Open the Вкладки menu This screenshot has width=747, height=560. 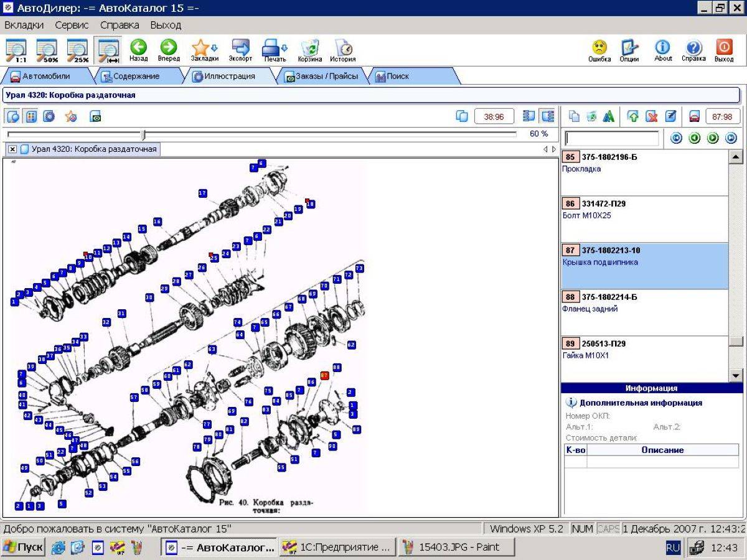24,25
